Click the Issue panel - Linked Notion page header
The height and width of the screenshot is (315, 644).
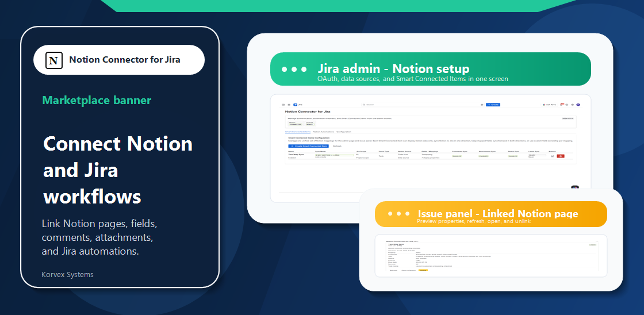click(491, 214)
